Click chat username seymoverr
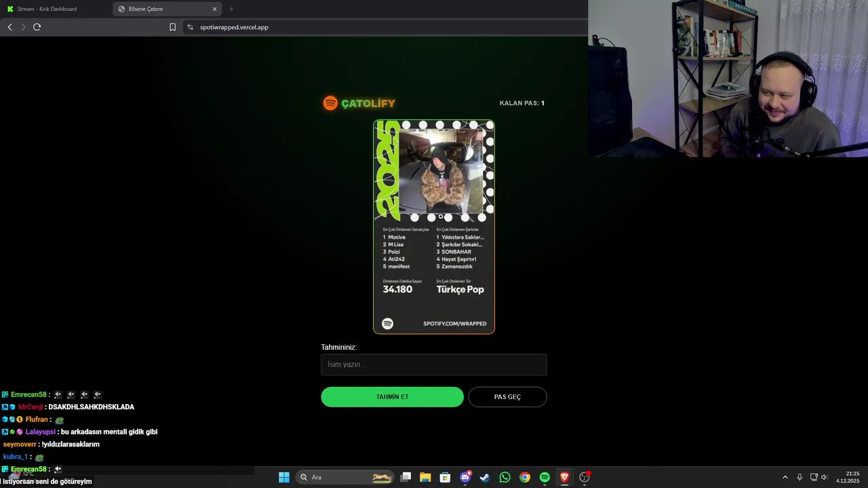The height and width of the screenshot is (488, 868). point(20,445)
